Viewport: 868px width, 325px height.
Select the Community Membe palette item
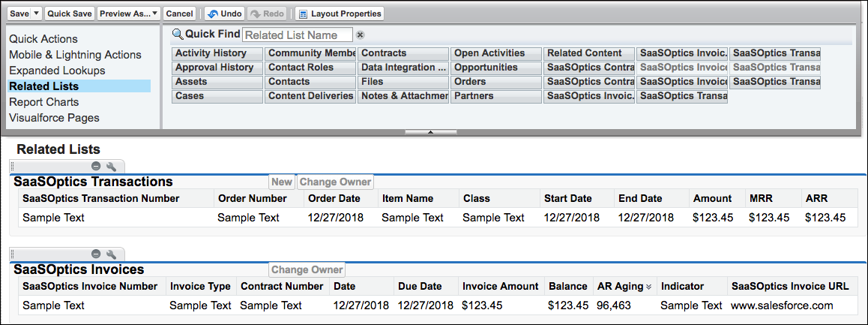[x=310, y=53]
